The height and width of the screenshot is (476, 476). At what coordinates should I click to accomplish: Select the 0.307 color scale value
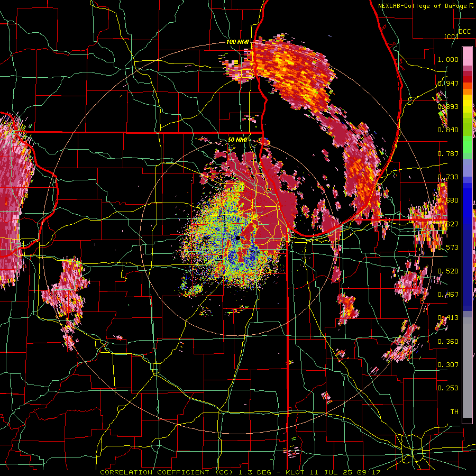click(448, 364)
